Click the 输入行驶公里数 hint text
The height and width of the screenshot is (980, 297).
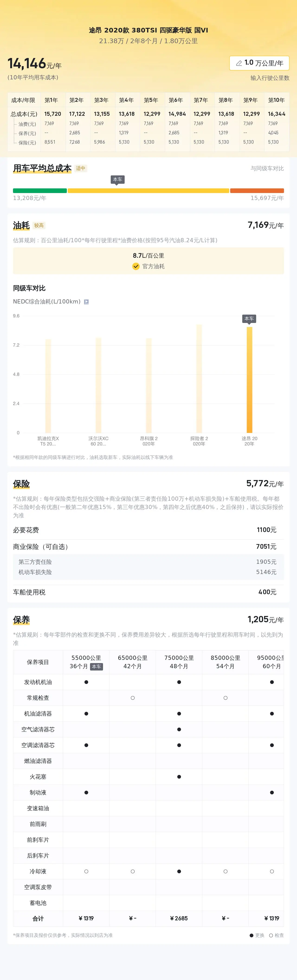tap(270, 78)
